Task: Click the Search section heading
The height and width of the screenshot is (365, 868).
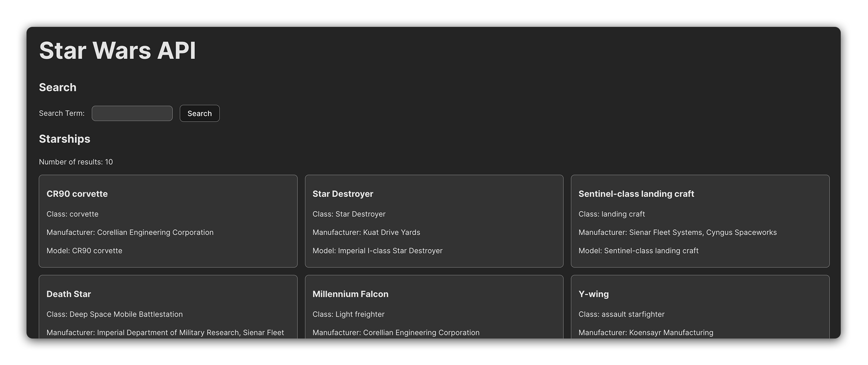Action: click(x=57, y=87)
